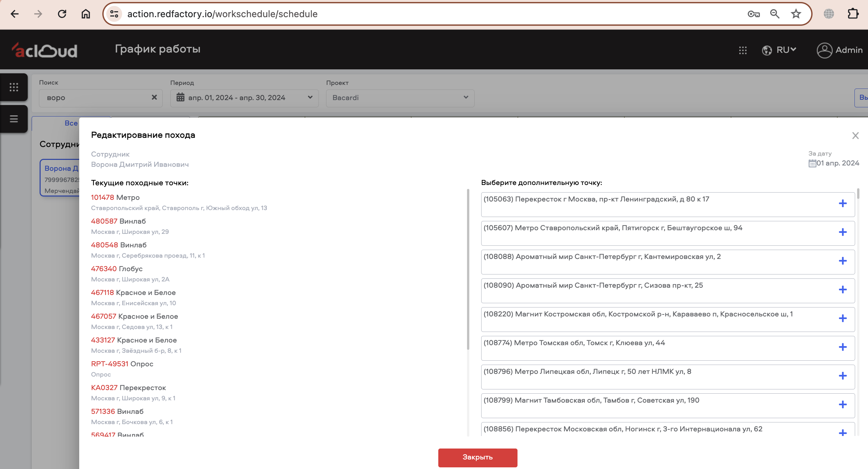Add point 108796 Метро Липецк

(x=842, y=376)
